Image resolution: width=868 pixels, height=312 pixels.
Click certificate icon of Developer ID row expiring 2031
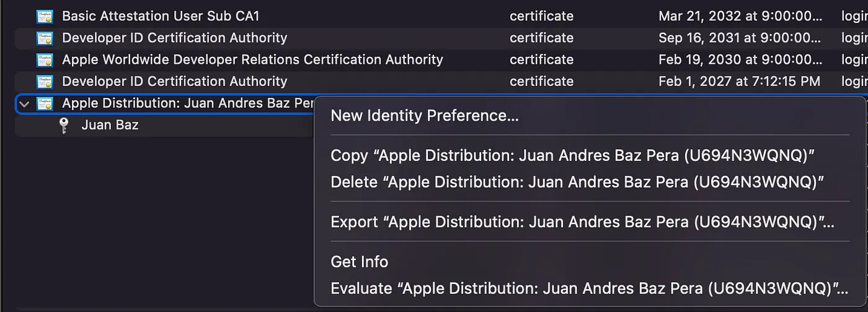(45, 38)
